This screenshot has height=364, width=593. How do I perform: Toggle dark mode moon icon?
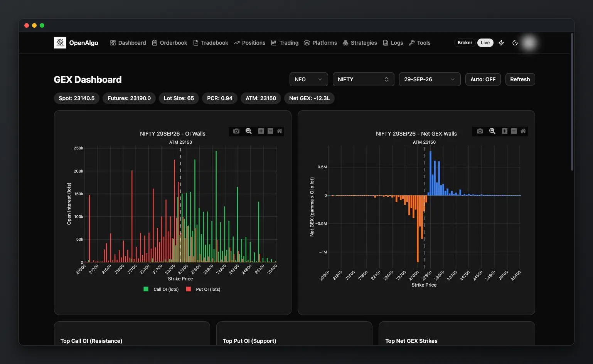515,43
